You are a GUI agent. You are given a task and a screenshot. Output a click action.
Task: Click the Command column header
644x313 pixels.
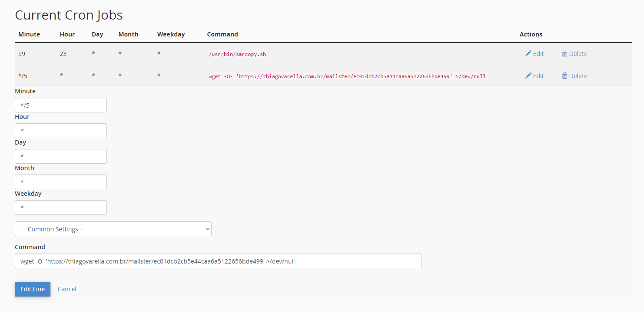point(222,34)
